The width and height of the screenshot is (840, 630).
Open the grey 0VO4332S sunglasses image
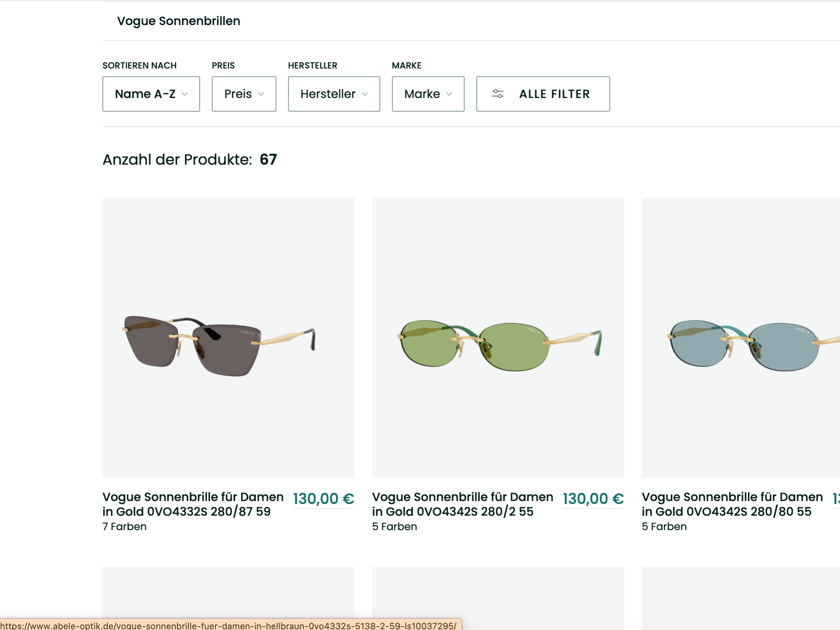coord(228,338)
